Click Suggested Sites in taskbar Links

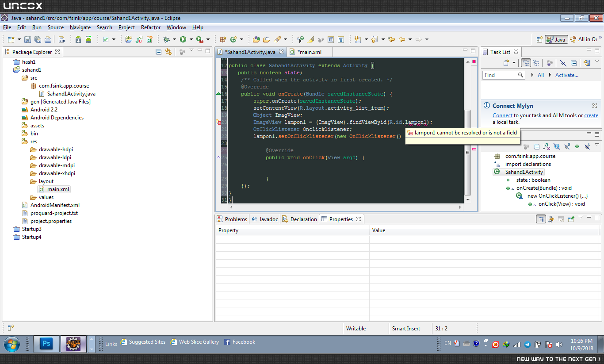(x=143, y=342)
